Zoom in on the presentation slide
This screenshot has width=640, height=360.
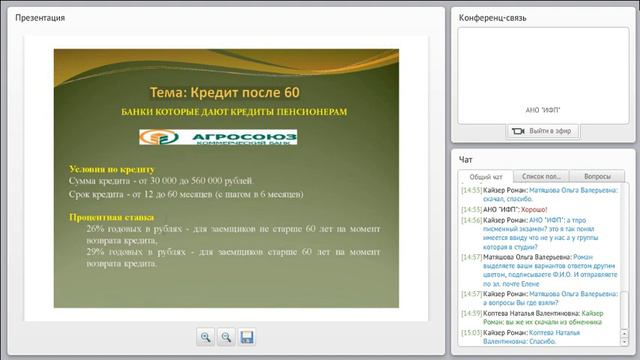click(x=205, y=337)
